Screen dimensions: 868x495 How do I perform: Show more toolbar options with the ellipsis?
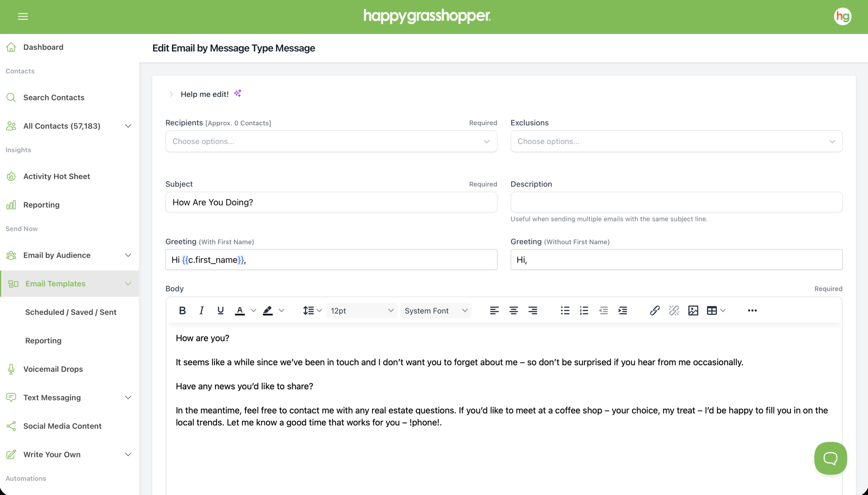(752, 311)
